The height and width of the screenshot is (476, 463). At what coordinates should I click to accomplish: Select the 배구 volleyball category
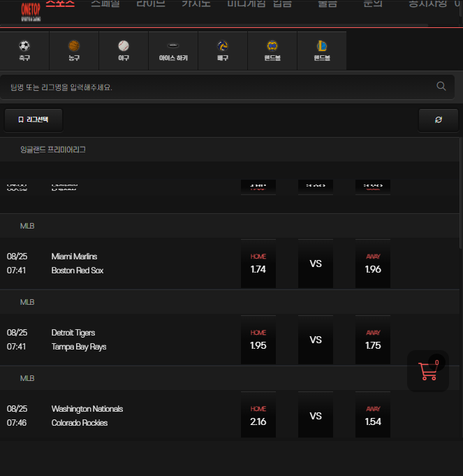click(223, 51)
